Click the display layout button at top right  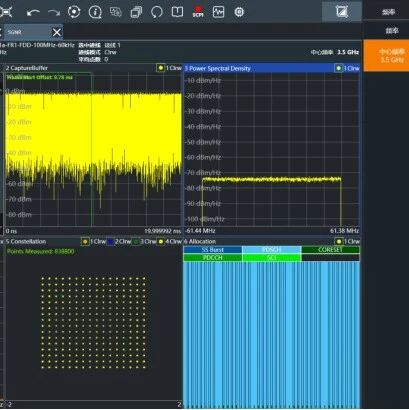click(342, 12)
